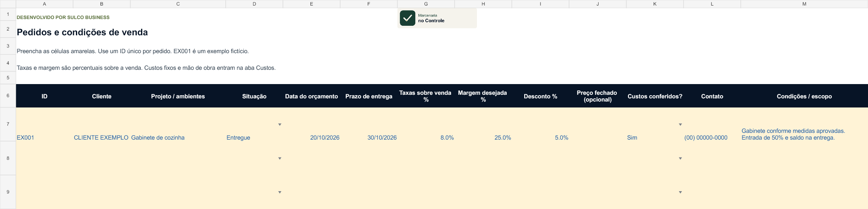The width and height of the screenshot is (868, 209).
Task: Click the Preço fechado (opcional) heading
Action: click(598, 96)
